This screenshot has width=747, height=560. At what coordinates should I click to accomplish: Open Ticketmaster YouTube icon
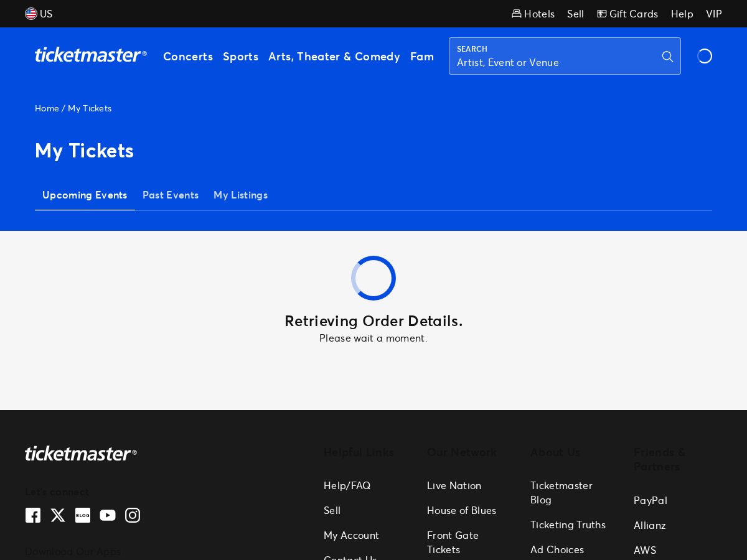pyautogui.click(x=108, y=515)
